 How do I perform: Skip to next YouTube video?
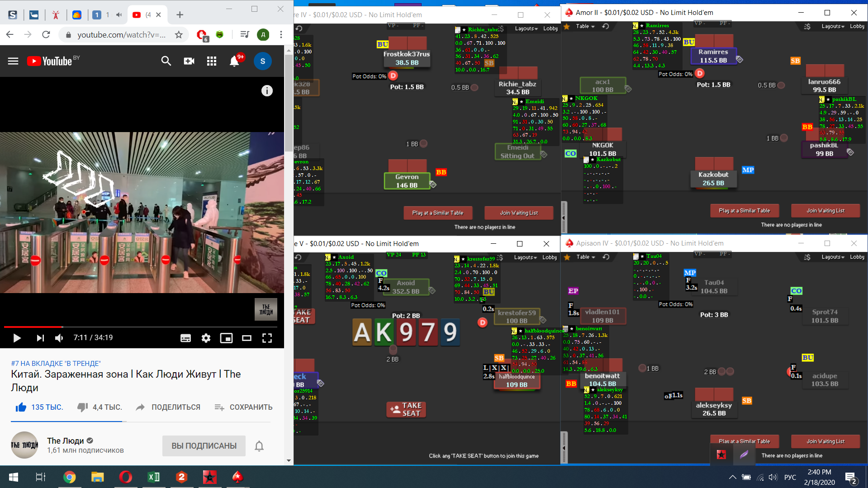point(40,338)
